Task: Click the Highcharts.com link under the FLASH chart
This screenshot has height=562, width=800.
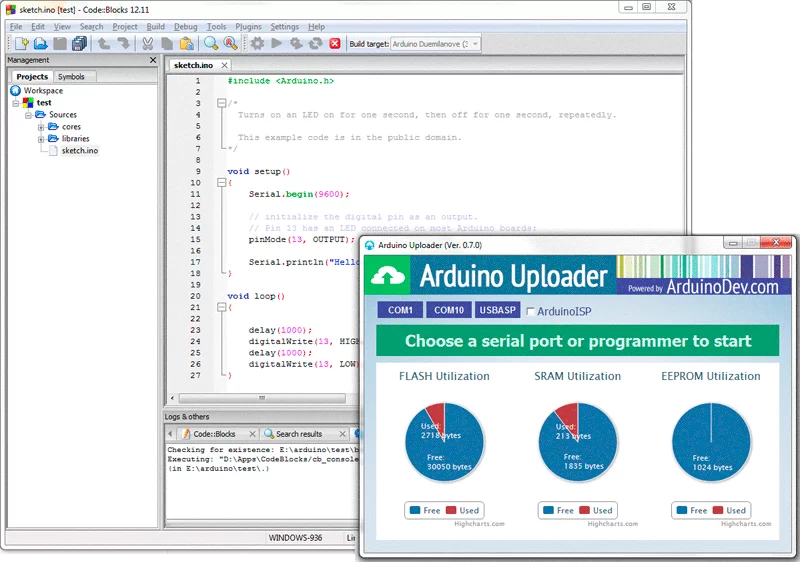Action: point(479,524)
